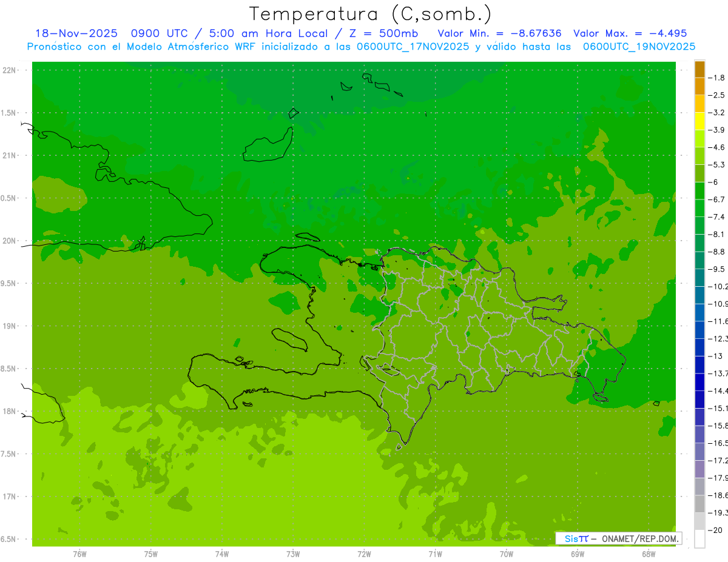Click the '0600UTC_19NOV2025' valid-until timestamp

click(x=639, y=47)
